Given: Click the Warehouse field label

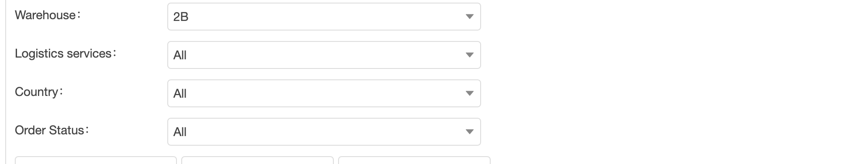Looking at the screenshot, I should (47, 15).
